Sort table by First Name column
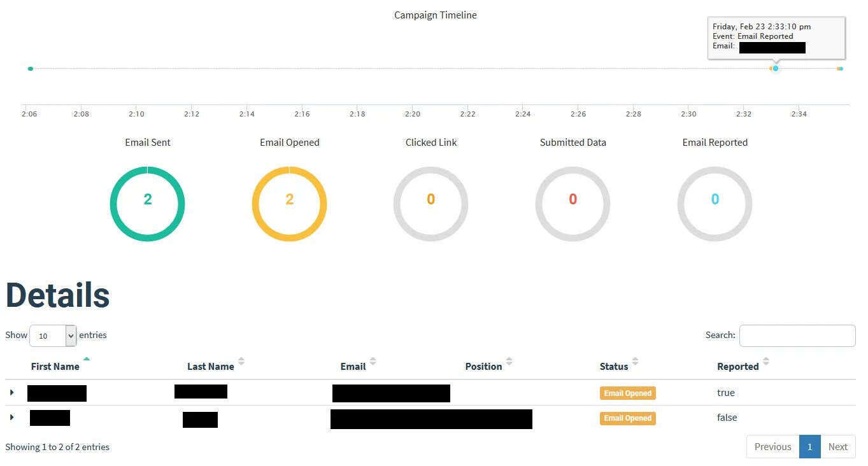 click(55, 366)
